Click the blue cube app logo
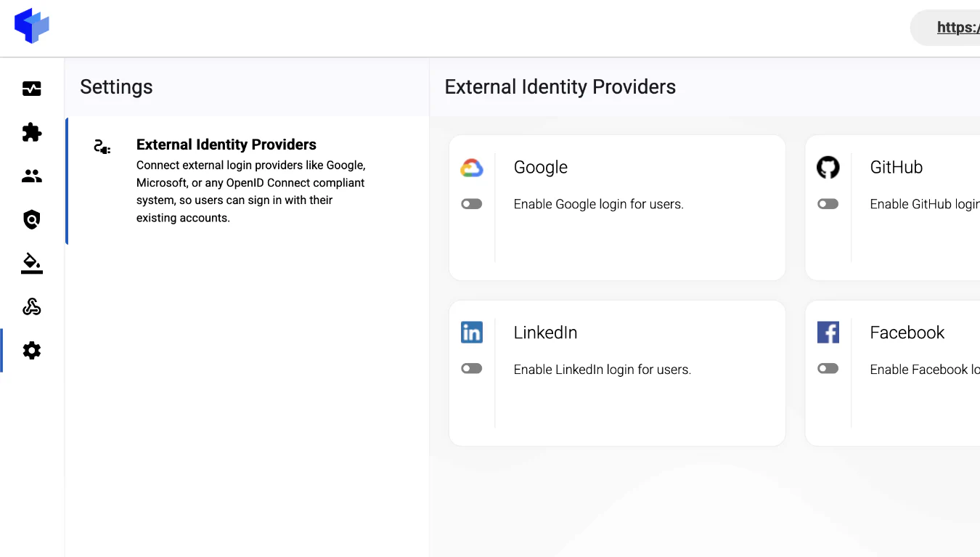Viewport: 980px width, 557px height. click(32, 26)
